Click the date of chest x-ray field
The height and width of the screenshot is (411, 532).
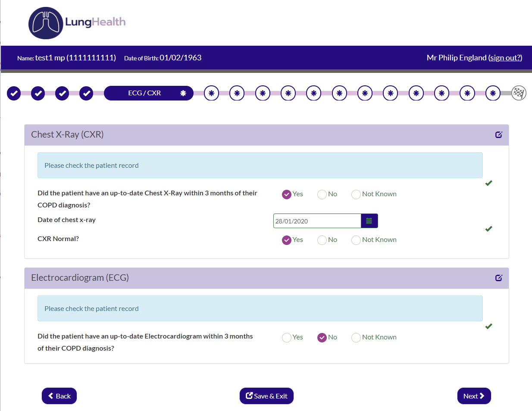point(317,221)
